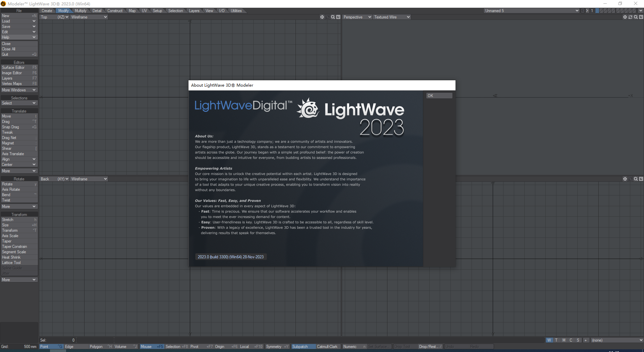Image resolution: width=644 pixels, height=352 pixels.
Task: Switch to the Multiply tab
Action: pyautogui.click(x=80, y=10)
